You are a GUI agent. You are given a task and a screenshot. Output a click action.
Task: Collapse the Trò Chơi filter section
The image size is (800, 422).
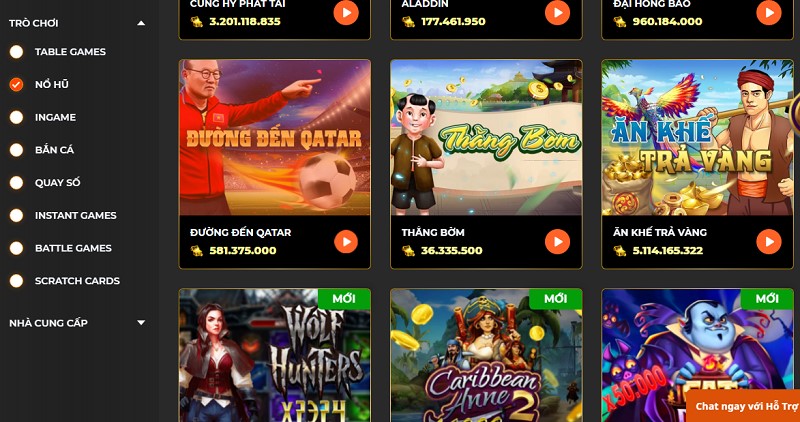pyautogui.click(x=141, y=23)
